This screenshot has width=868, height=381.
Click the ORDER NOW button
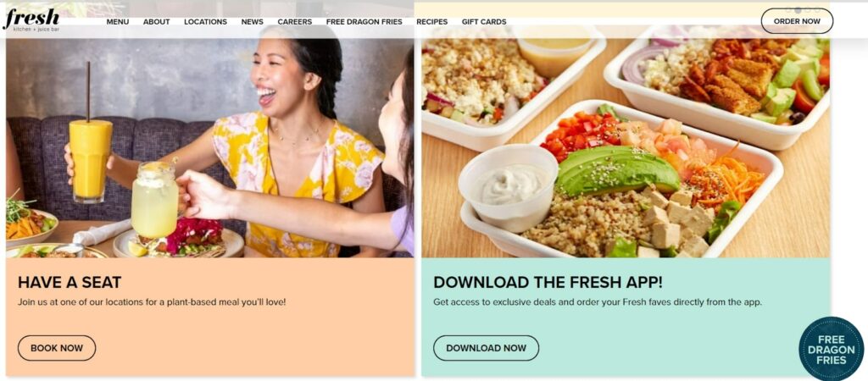click(797, 21)
